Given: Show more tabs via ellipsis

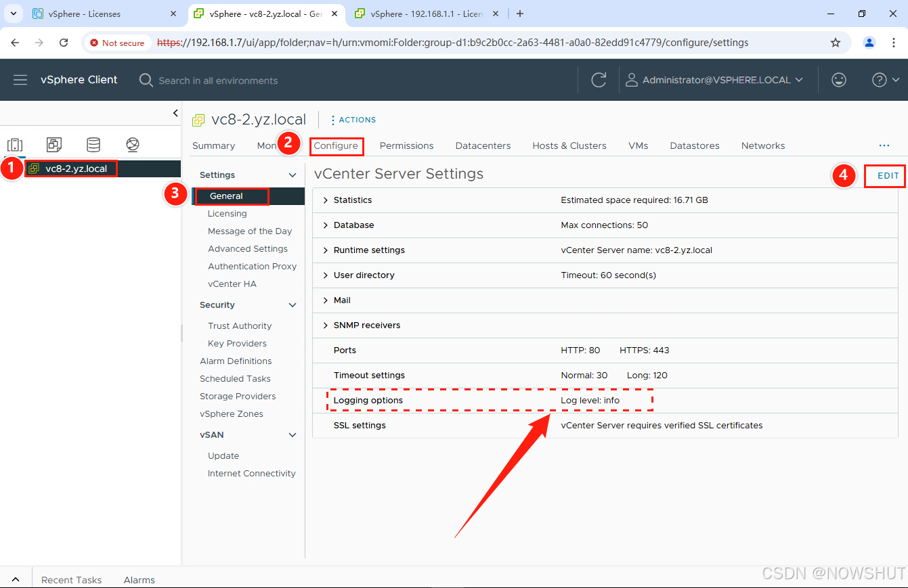Looking at the screenshot, I should (x=884, y=145).
